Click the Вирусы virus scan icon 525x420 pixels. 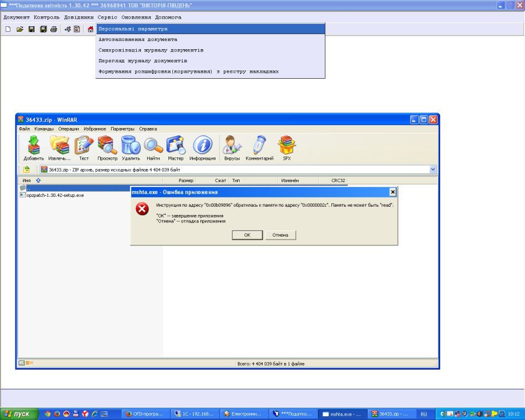(232, 148)
